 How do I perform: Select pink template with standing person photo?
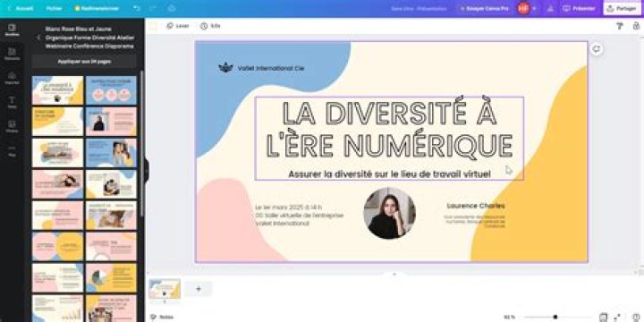point(111,122)
